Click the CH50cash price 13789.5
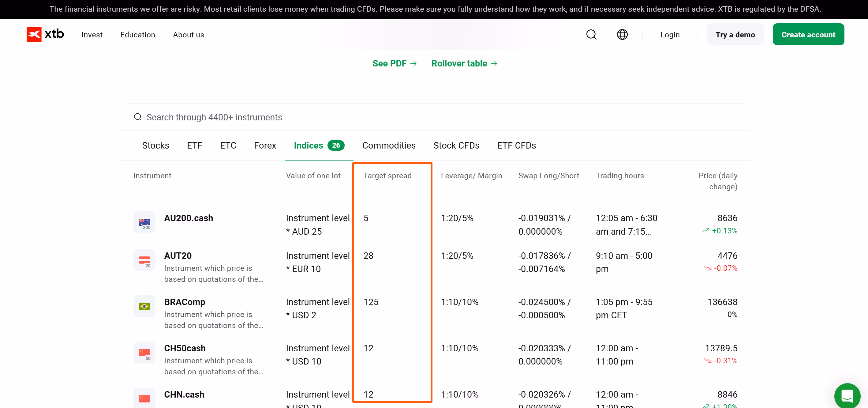This screenshot has width=868, height=408. coord(721,348)
